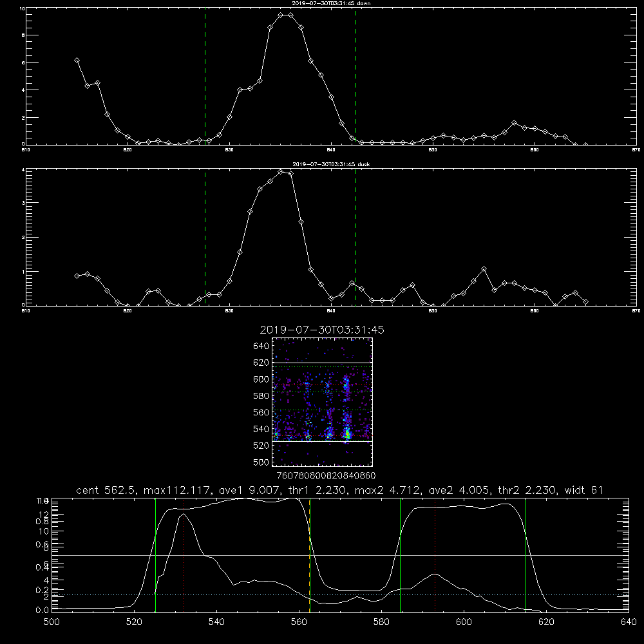Image resolution: width=644 pixels, height=644 pixels.
Task: Select red dotted peak line near 532
Action: (184, 555)
